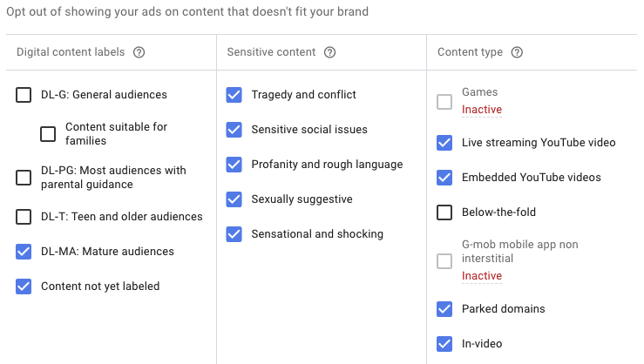Enable Content suitable for families checkbox
The image size is (644, 364).
[x=48, y=134]
